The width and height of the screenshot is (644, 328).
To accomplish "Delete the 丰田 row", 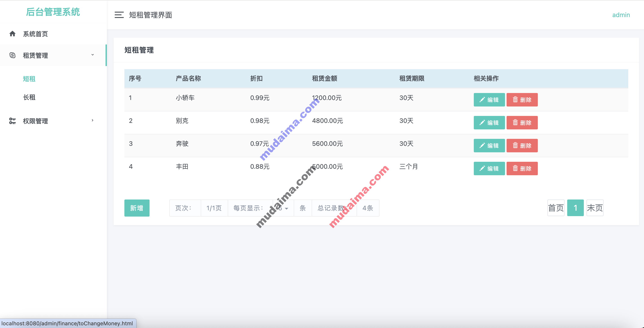I will pos(522,169).
